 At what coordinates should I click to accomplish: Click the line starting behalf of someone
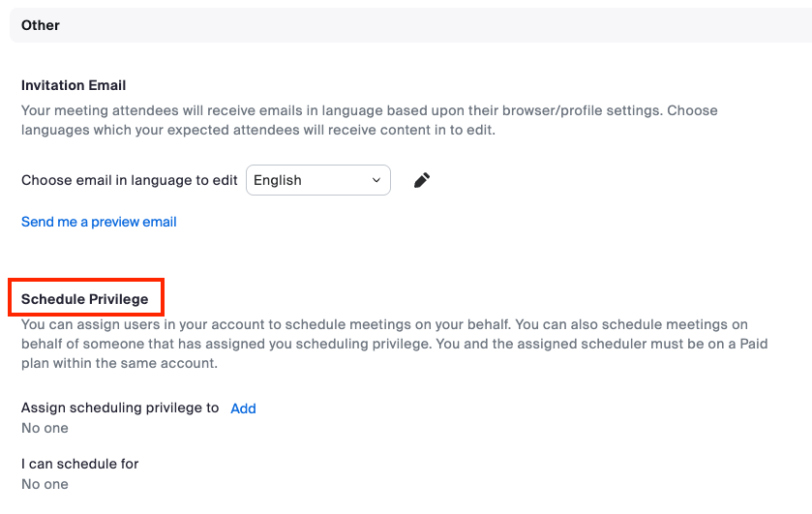[x=394, y=344]
